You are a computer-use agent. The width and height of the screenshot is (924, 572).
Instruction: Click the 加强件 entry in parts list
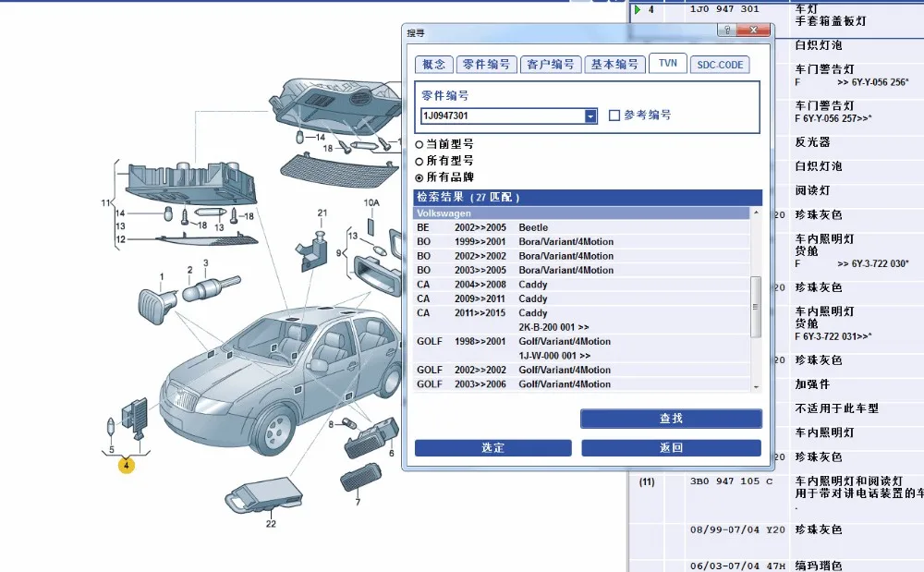pyautogui.click(x=812, y=384)
